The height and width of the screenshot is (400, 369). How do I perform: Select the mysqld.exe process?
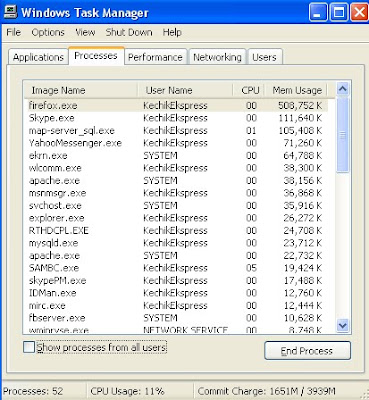tap(176, 243)
